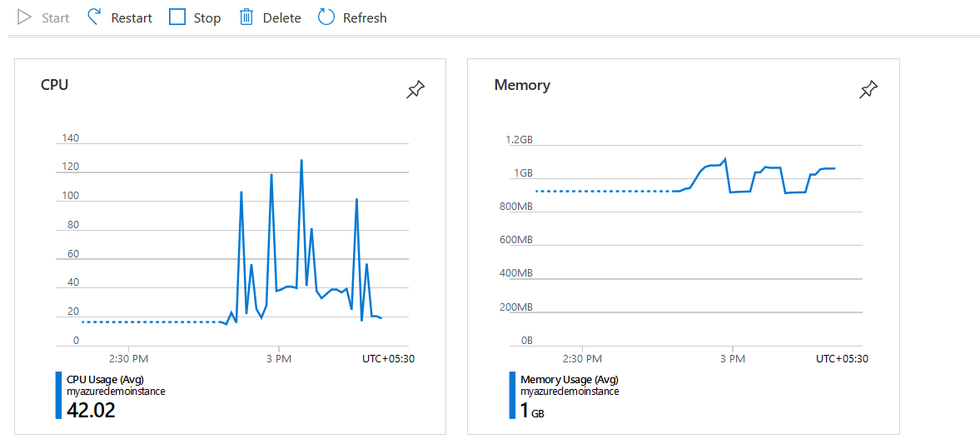
Task: Click the Memory usage peak above 1GB
Action: click(725, 158)
